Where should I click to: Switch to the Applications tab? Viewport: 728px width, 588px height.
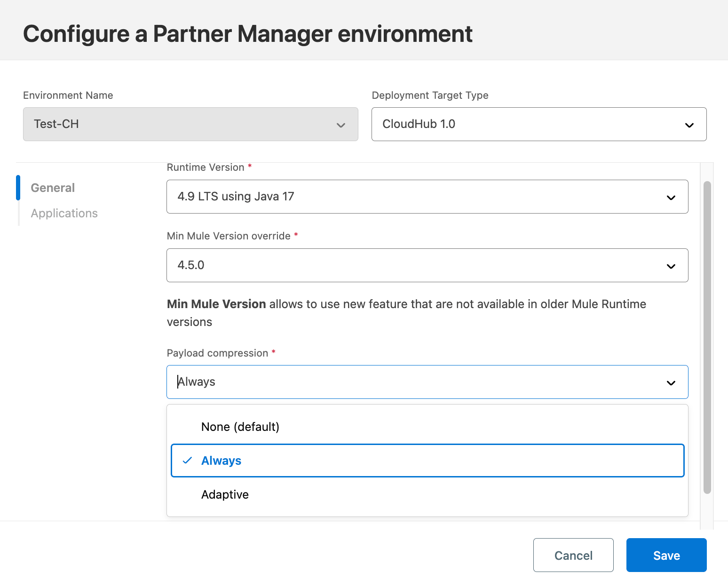64,213
